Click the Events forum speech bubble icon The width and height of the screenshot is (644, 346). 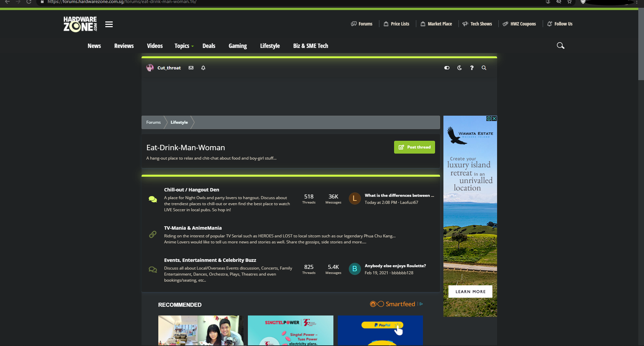tap(153, 270)
